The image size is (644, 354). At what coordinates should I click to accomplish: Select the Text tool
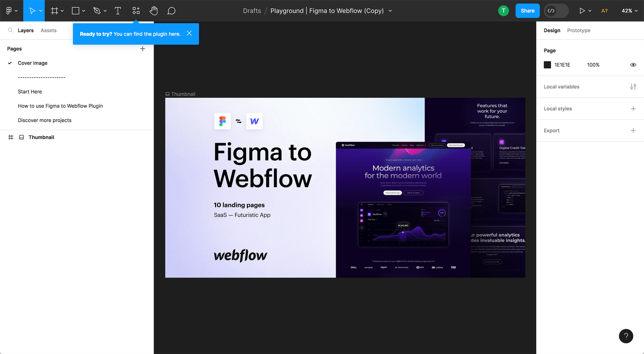coord(118,11)
